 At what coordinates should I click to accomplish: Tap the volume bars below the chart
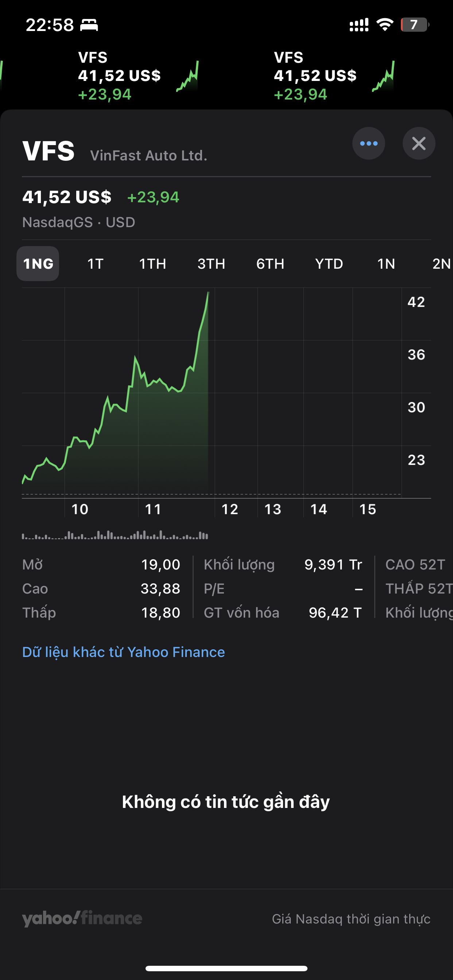tap(115, 535)
